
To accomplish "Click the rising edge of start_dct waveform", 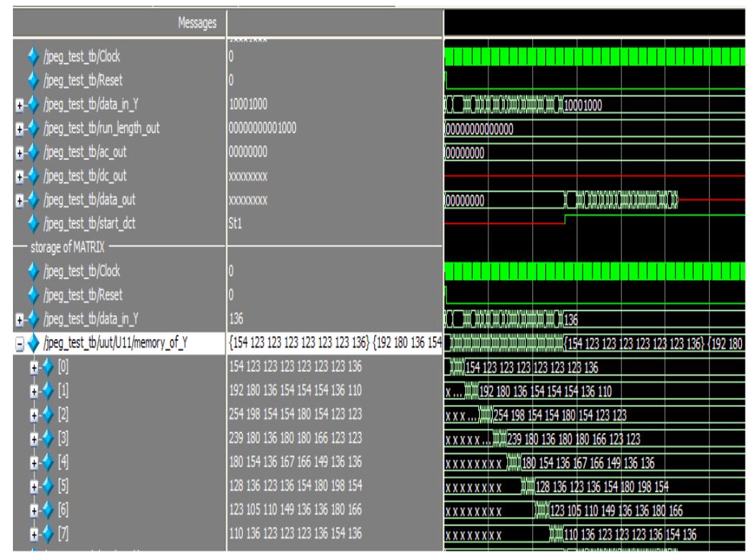I will tap(565, 219).
